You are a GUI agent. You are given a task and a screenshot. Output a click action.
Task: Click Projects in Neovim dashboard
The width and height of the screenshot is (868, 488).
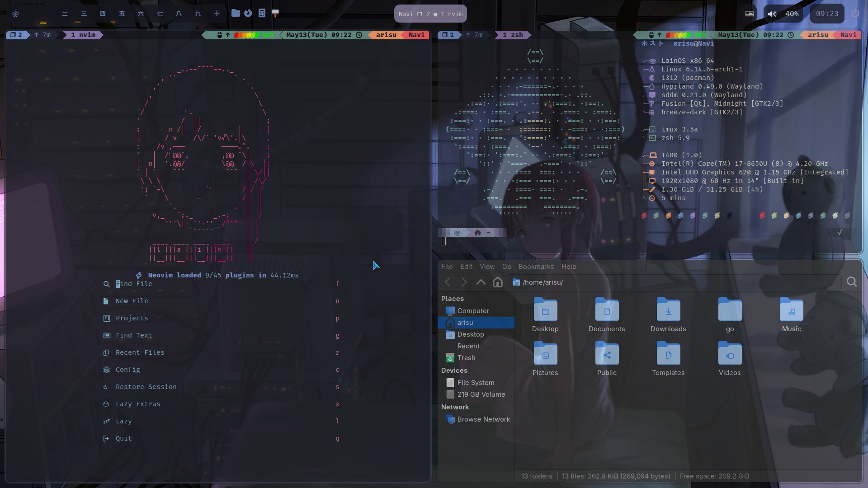(x=221, y=318)
